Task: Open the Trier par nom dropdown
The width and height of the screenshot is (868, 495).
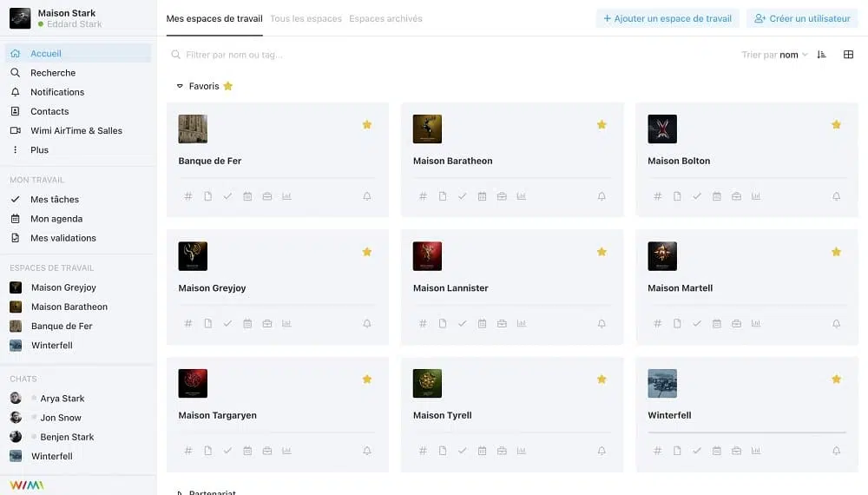Action: pyautogui.click(x=774, y=54)
